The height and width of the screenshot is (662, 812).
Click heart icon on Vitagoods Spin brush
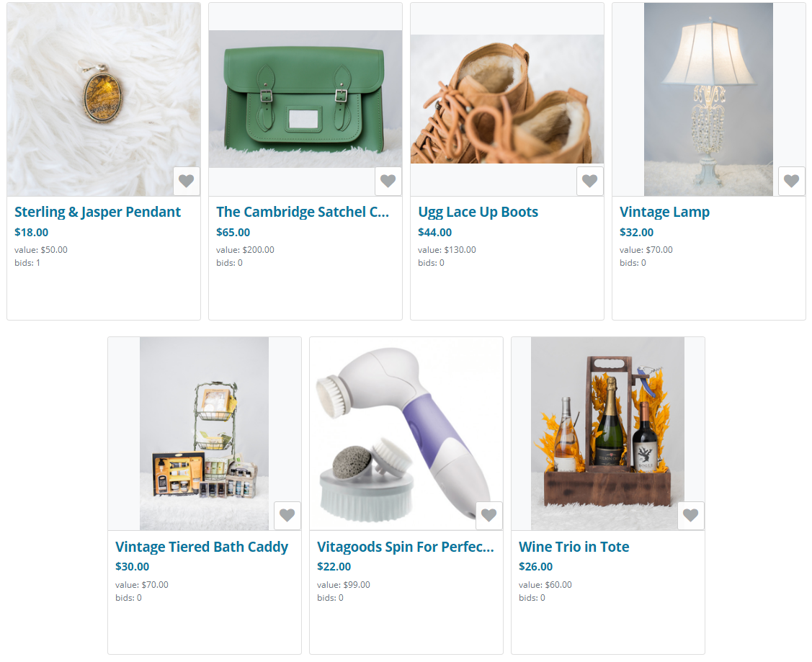(488, 515)
